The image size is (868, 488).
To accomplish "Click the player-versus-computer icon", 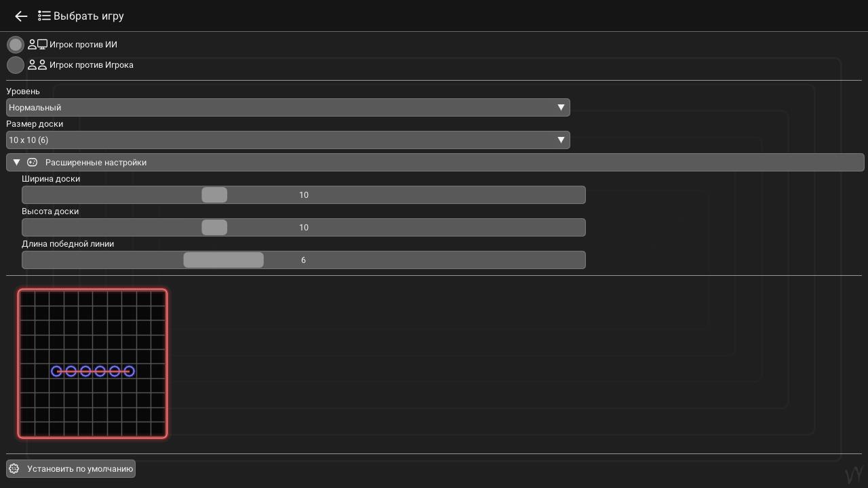I will [x=37, y=44].
